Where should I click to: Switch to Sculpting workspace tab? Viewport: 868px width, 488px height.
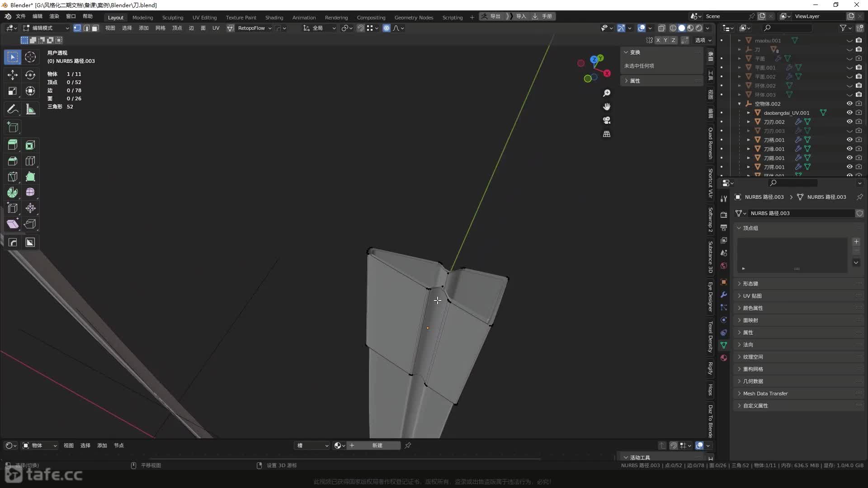[173, 18]
